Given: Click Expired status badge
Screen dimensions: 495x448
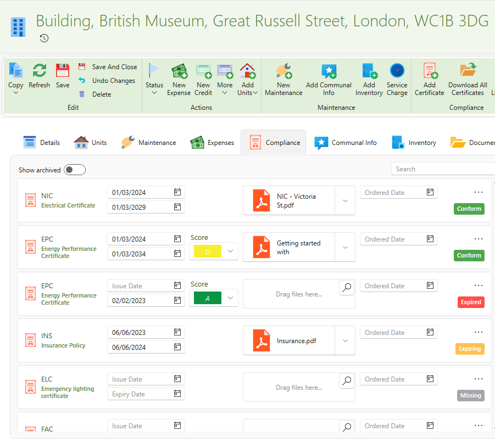Looking at the screenshot, I should pos(471,302).
